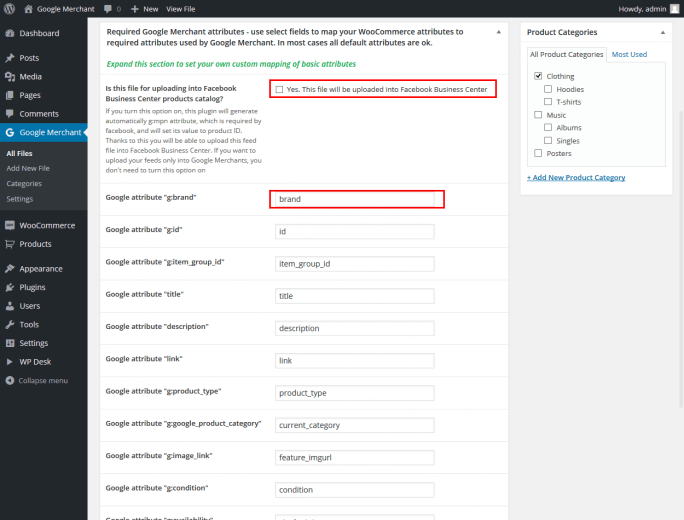
Task: Open the description attribute dropdown
Action: coord(355,328)
